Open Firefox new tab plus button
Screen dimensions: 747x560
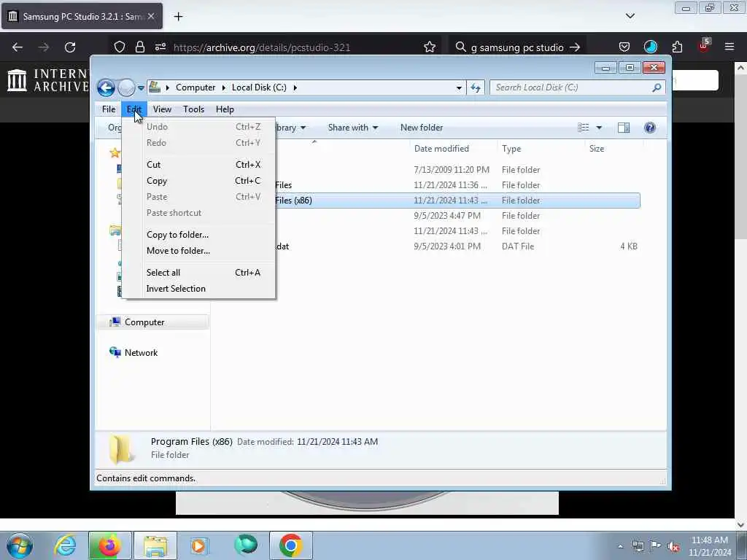click(178, 17)
